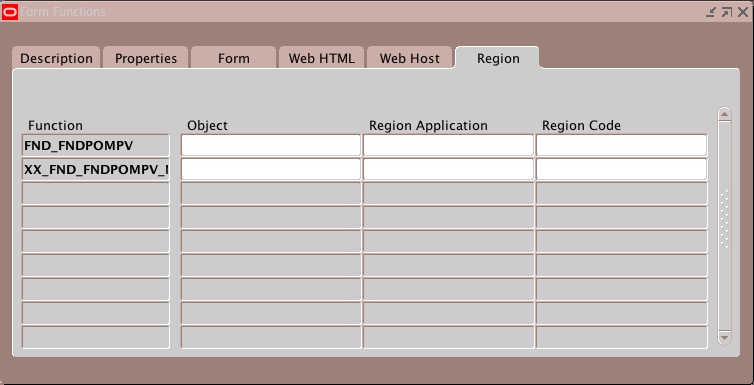Click Region Code field for XX_FND_FNDPOMPV row

622,169
